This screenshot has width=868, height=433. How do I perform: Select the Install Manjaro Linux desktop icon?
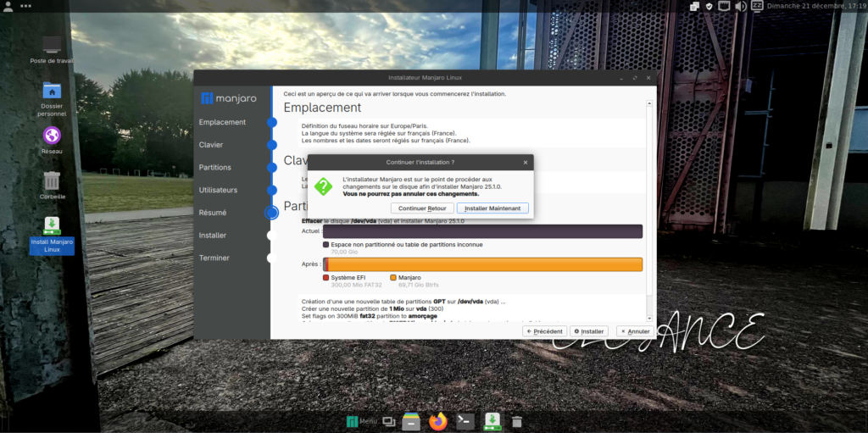tap(52, 225)
